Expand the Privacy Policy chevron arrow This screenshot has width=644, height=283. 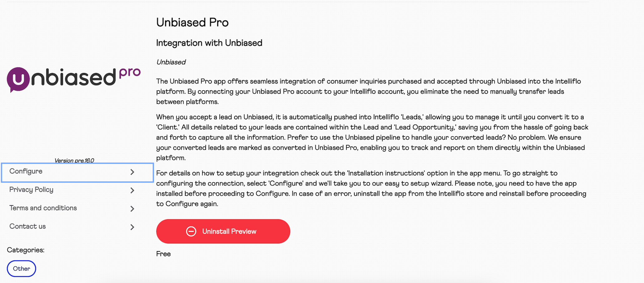pos(132,190)
